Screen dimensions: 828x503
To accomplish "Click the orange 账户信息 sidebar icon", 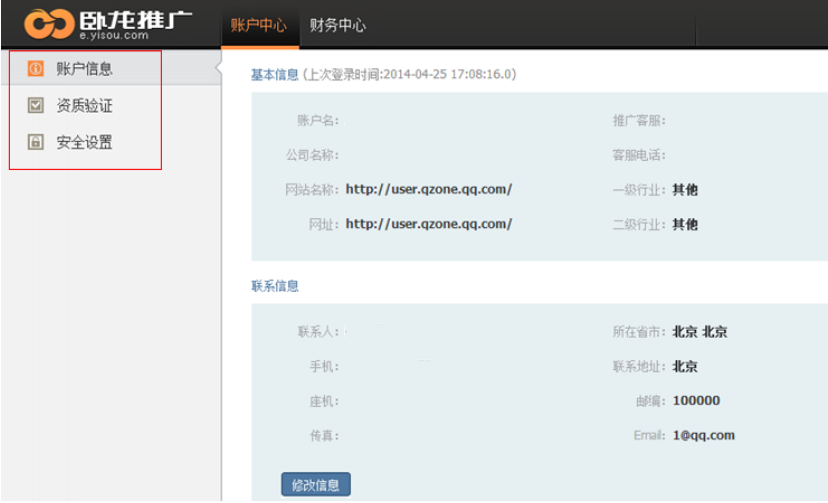I will [36, 69].
